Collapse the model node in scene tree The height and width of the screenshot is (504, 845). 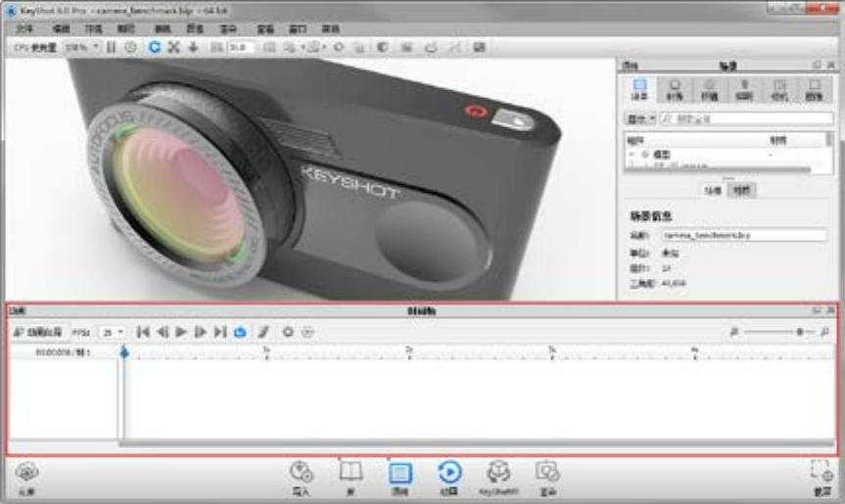pos(631,154)
